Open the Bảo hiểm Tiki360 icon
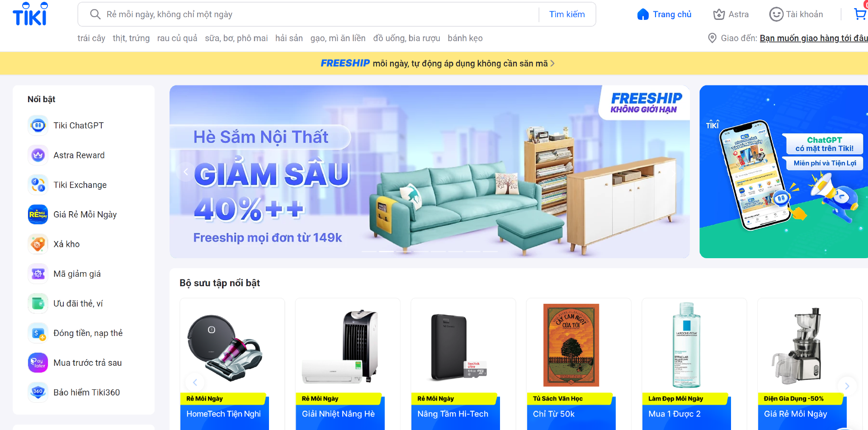 (x=38, y=392)
